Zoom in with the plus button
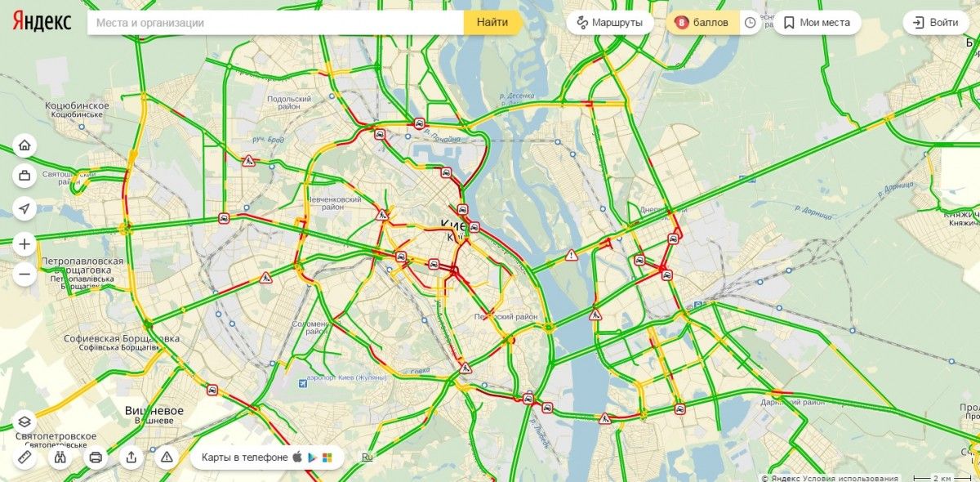The image size is (980, 482). point(24,243)
